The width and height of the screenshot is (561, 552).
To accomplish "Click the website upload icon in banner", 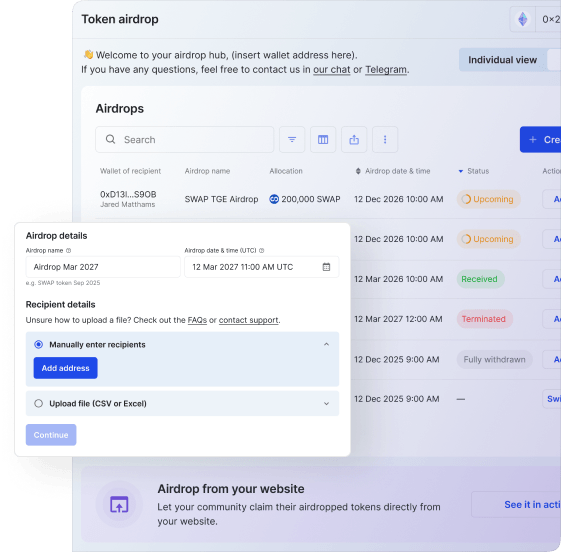I will pos(119,504).
